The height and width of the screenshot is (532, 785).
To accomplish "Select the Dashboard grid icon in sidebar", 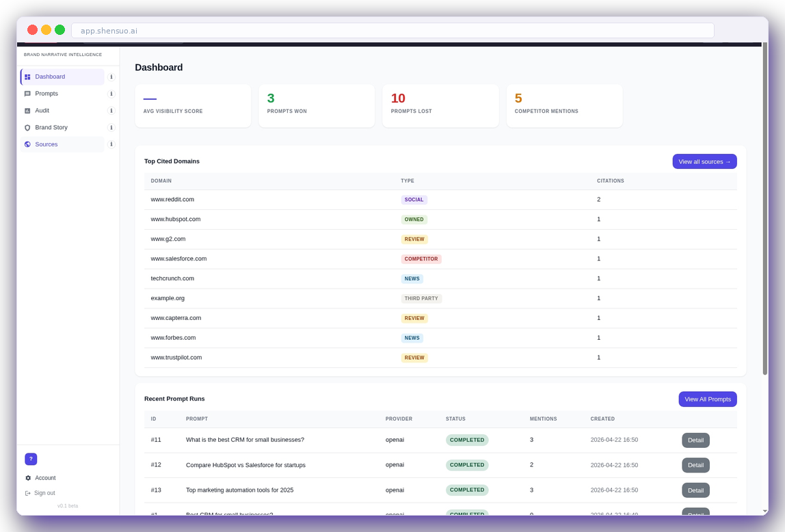I will pos(27,77).
